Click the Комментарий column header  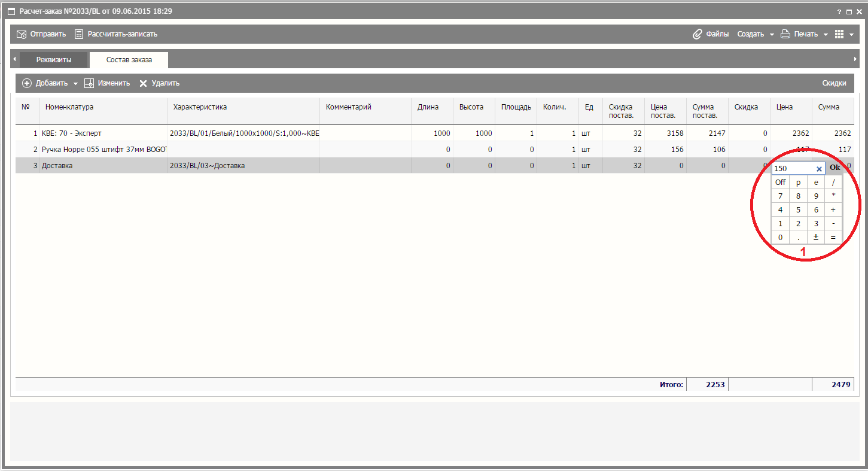click(366, 111)
